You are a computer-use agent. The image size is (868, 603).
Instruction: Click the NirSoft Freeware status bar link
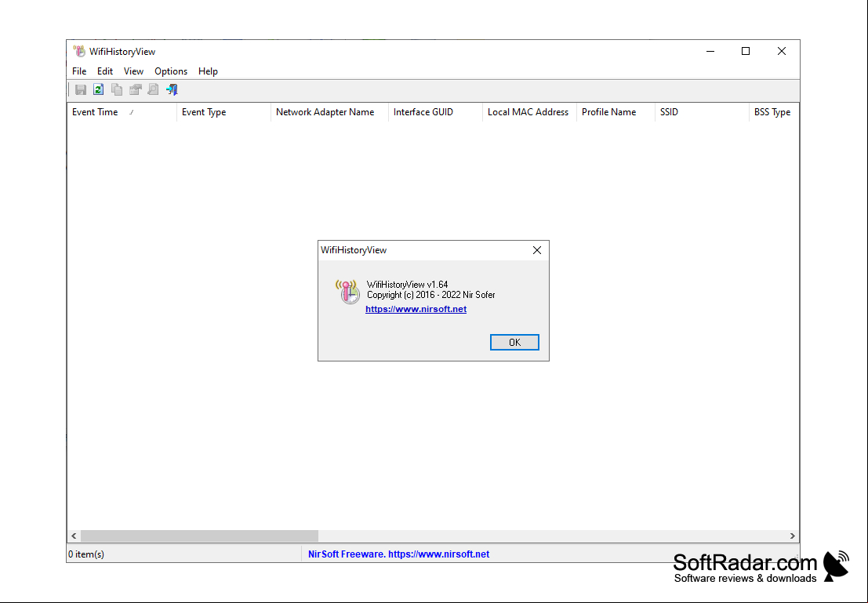pyautogui.click(x=398, y=554)
